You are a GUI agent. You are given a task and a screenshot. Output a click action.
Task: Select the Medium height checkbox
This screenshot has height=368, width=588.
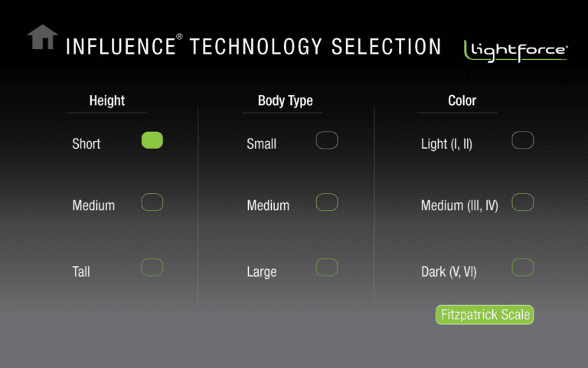pyautogui.click(x=152, y=202)
